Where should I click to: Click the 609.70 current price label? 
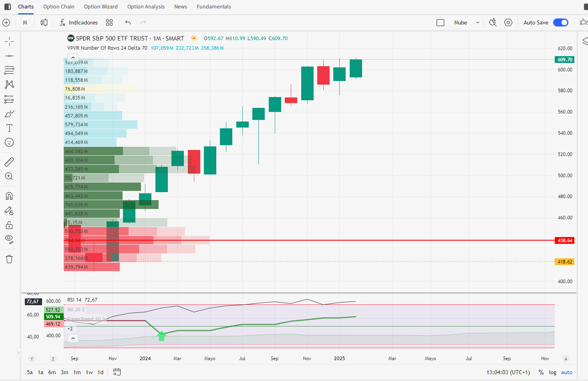tap(565, 59)
